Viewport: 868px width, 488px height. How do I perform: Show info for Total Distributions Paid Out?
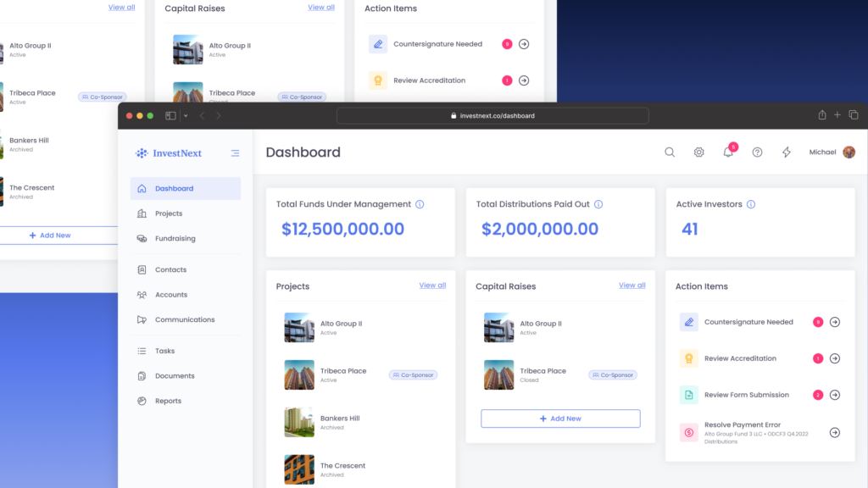coord(598,204)
